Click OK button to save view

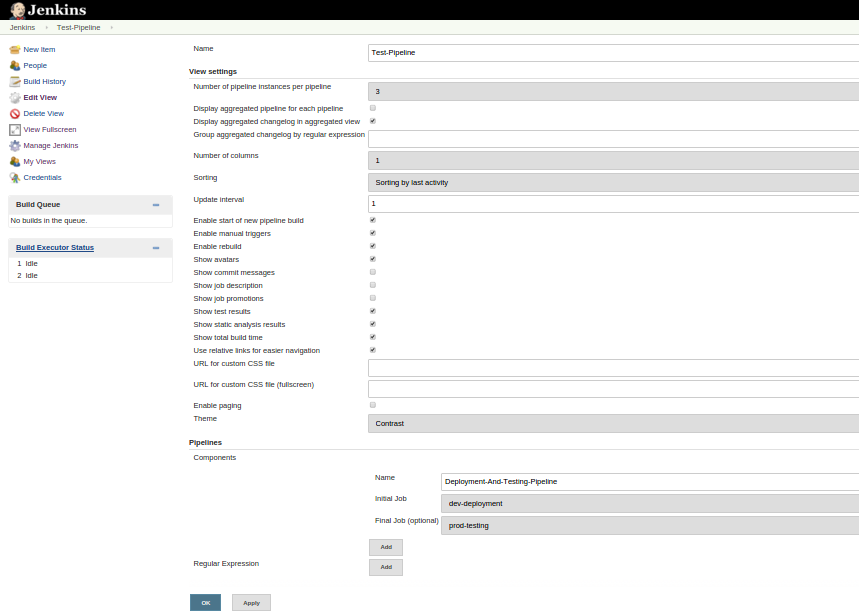click(205, 602)
